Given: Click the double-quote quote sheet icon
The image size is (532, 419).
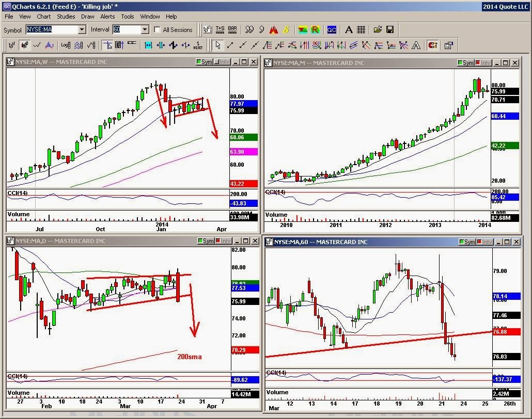Looking at the screenshot, I should pos(249,30).
